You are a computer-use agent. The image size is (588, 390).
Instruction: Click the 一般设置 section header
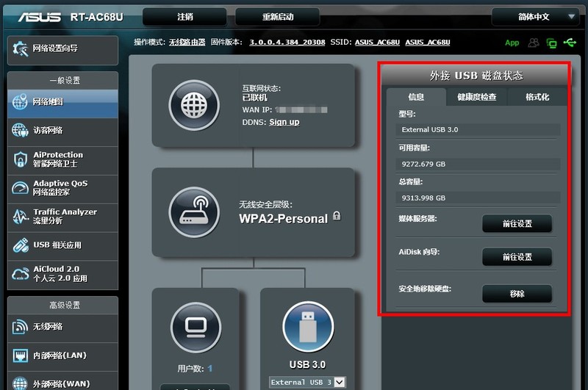[63, 81]
